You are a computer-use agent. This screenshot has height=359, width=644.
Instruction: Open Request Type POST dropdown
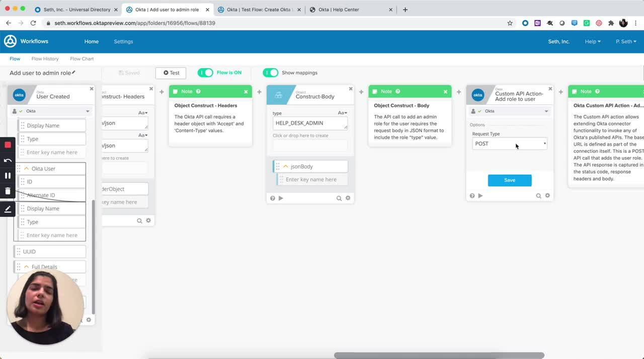click(x=510, y=144)
